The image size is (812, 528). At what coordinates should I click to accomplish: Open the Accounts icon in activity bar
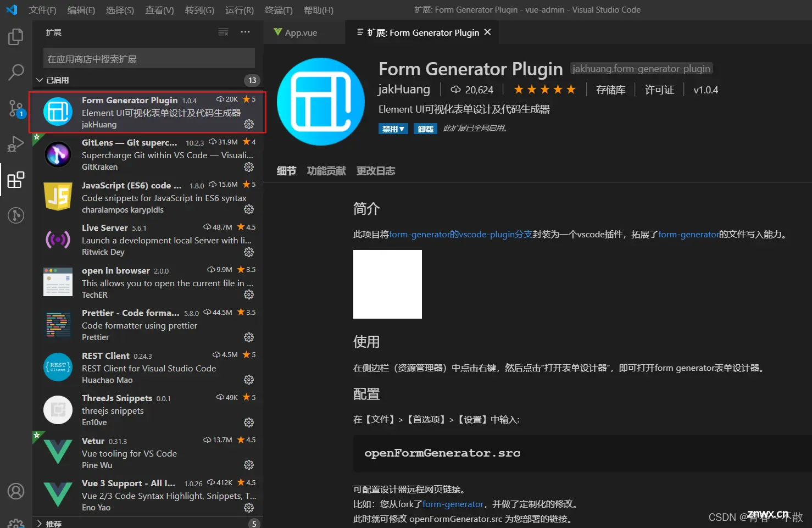click(15, 491)
